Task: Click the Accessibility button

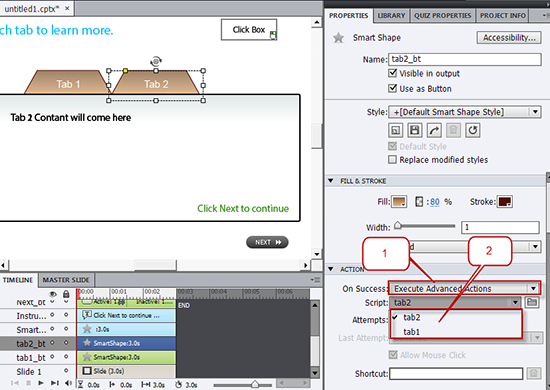Action: pos(509,38)
